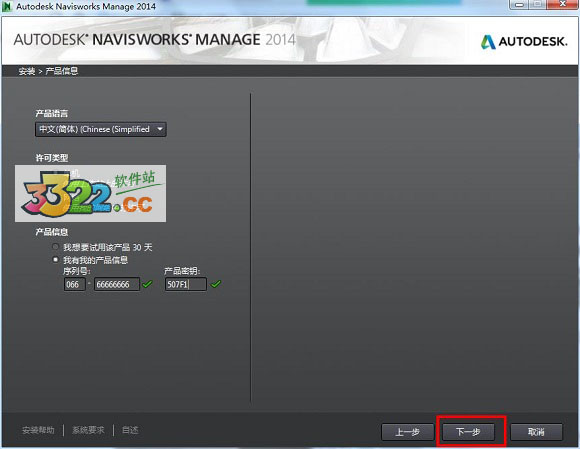Click the Navisworks icon in the title bar
The image size is (580, 449).
(7, 6)
